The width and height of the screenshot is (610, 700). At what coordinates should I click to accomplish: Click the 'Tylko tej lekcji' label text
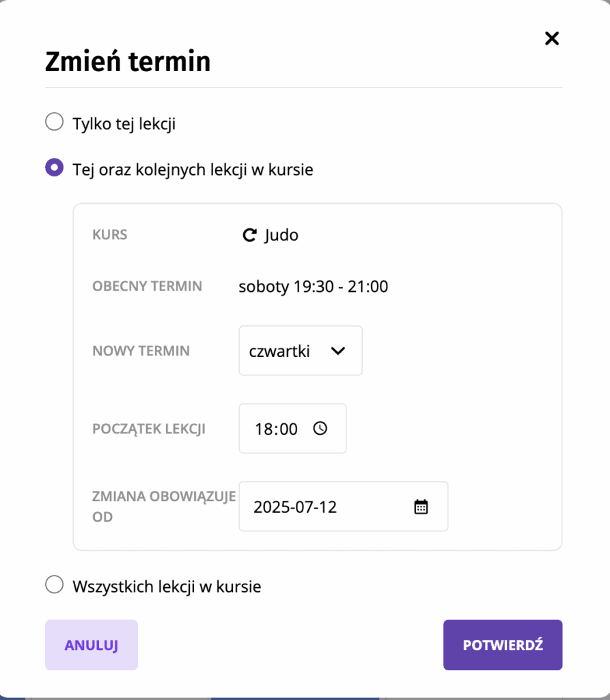click(x=124, y=124)
